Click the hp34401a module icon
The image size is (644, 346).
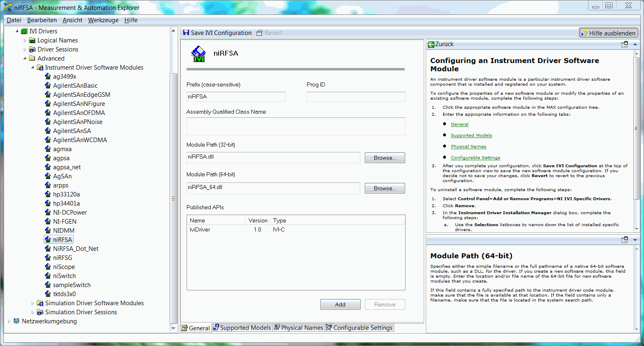coord(48,203)
